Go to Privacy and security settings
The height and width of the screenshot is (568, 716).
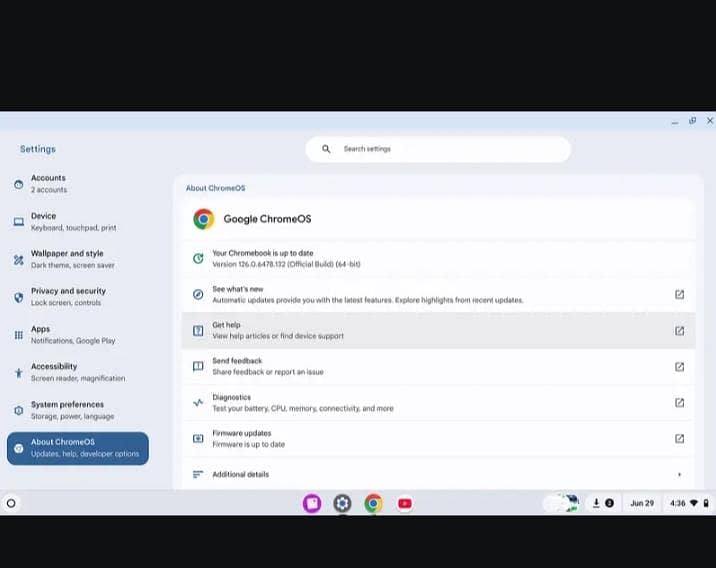pyautogui.click(x=78, y=297)
